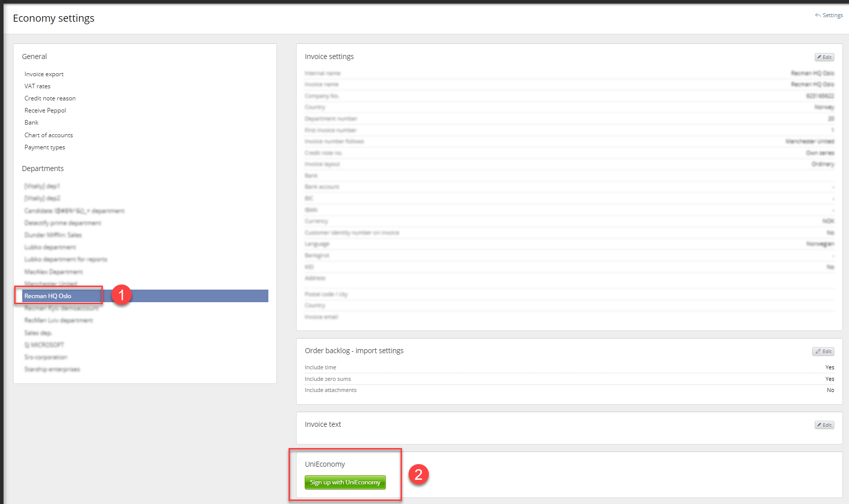Select Payment types in the General list
The image size is (849, 504).
coord(44,147)
